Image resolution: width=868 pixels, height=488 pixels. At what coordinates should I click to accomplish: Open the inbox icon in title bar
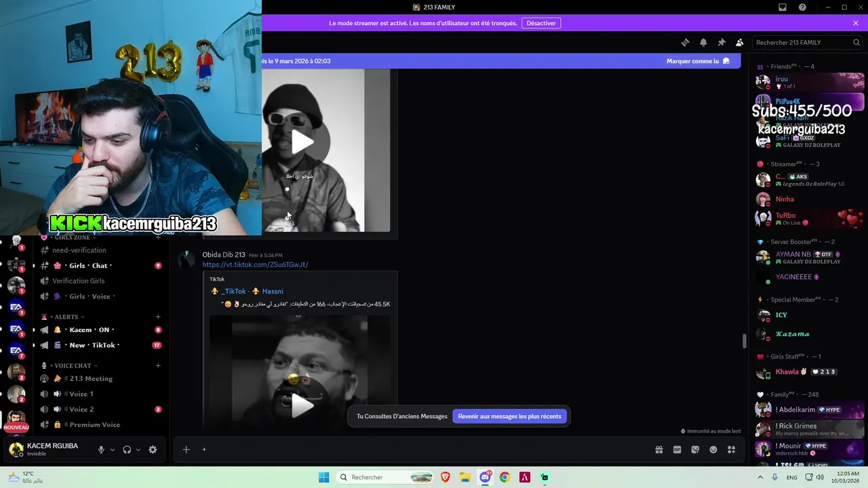(783, 7)
